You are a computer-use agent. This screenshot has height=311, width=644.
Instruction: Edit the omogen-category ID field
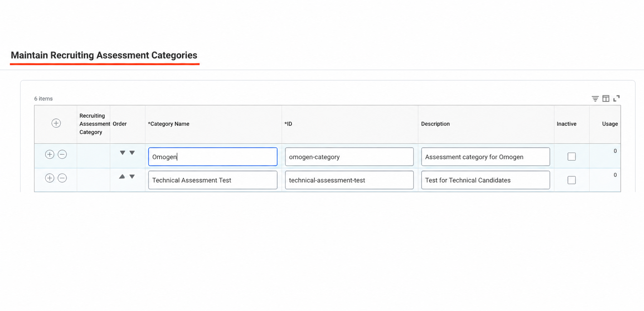[349, 157]
